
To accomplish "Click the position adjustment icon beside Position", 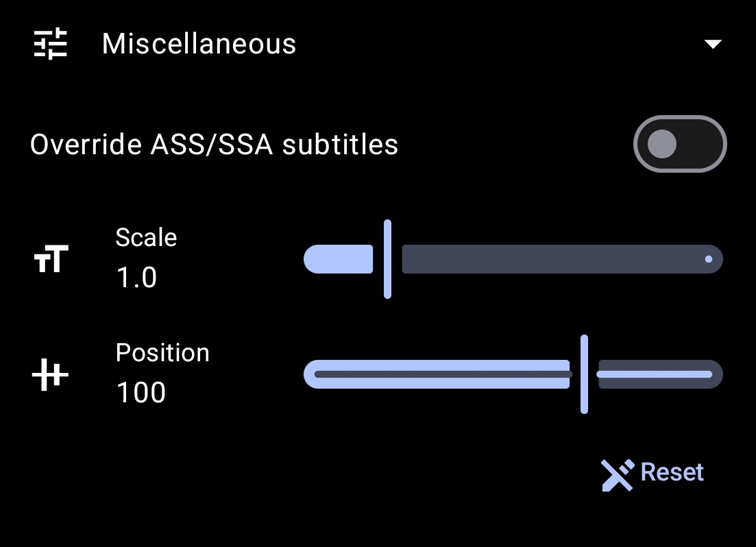I will (x=49, y=374).
